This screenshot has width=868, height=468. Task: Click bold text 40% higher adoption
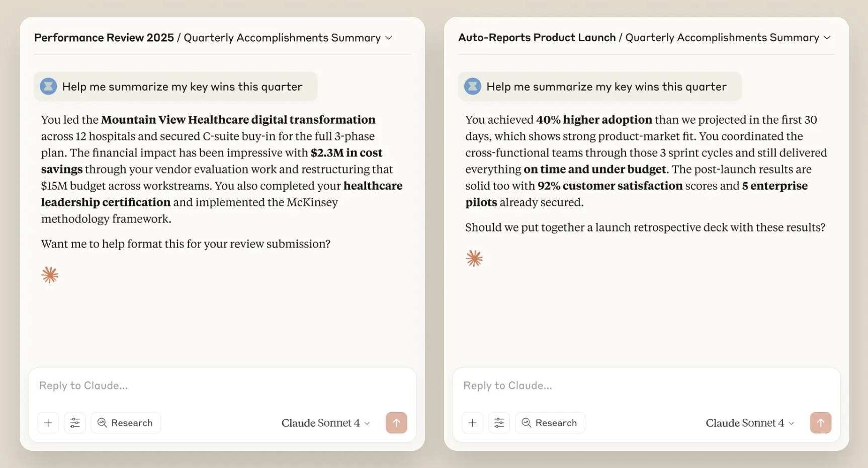tap(594, 120)
